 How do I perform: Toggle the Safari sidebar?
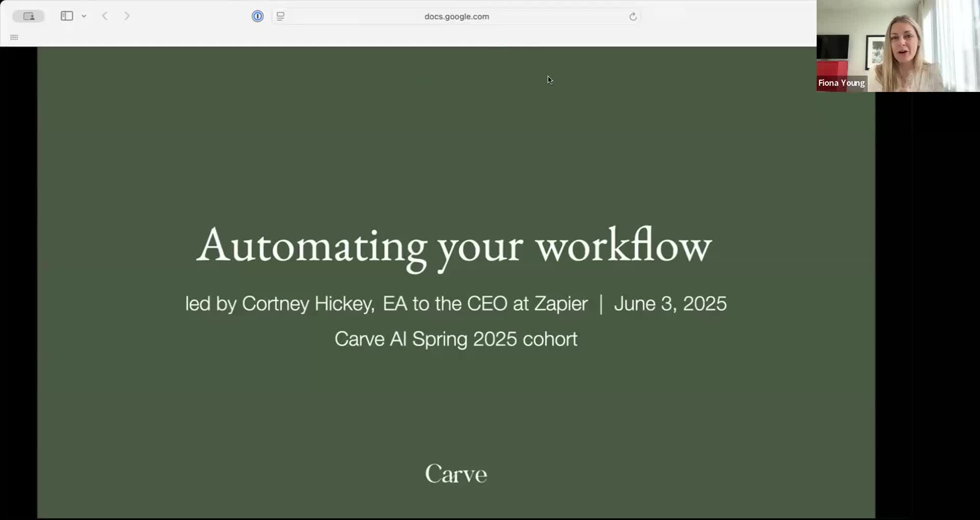click(x=67, y=16)
